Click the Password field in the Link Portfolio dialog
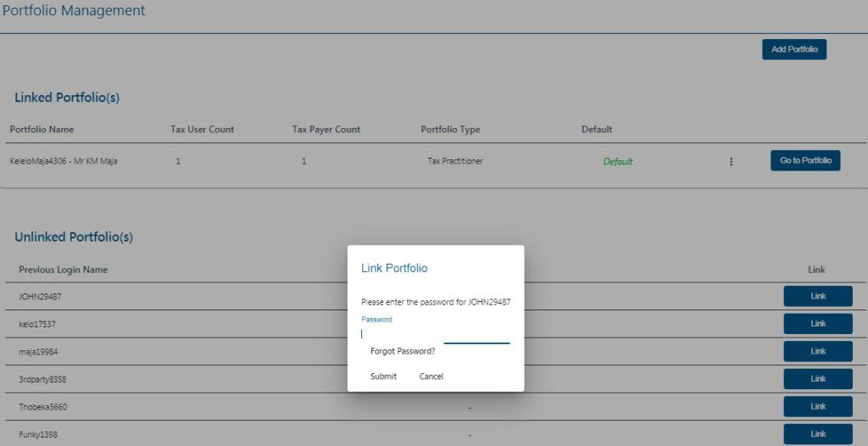The image size is (868, 446). click(435, 334)
